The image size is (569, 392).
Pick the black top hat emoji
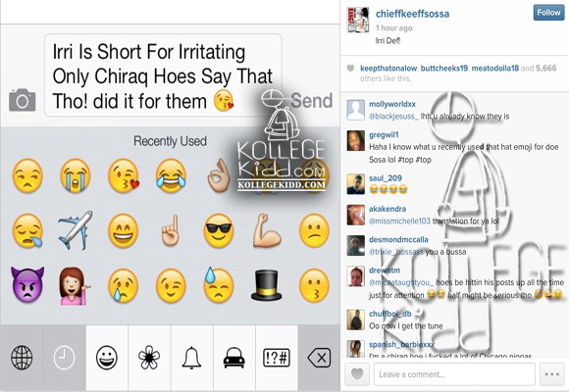click(x=267, y=286)
